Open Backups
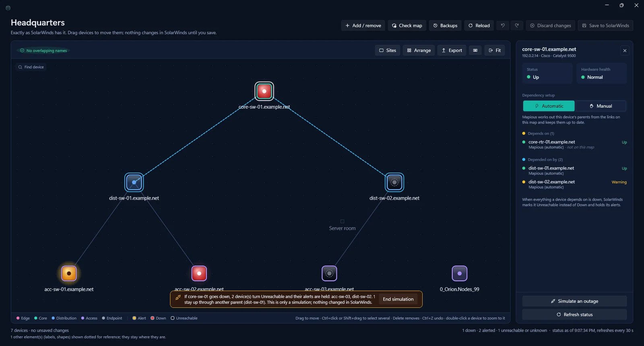Image resolution: width=644 pixels, height=346 pixels. (x=445, y=25)
